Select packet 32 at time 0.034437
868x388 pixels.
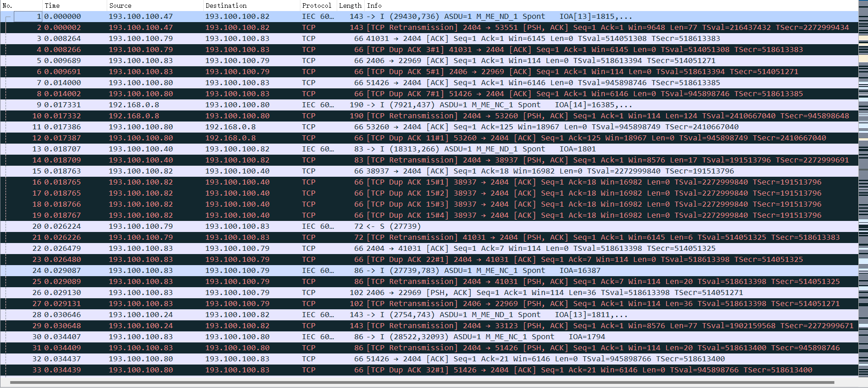coord(429,359)
